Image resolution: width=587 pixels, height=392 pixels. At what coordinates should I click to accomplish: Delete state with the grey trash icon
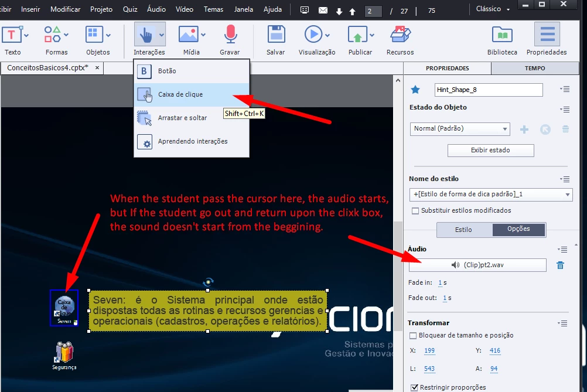point(566,129)
